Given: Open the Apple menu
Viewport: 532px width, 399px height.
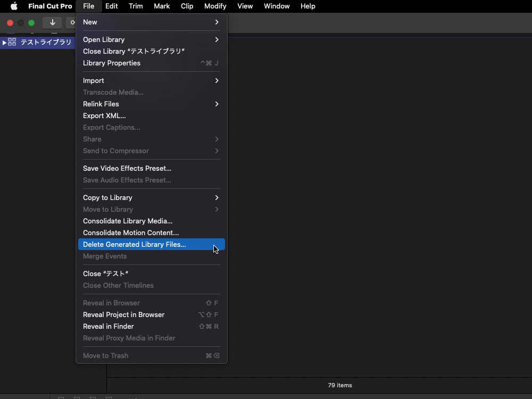Looking at the screenshot, I should [x=14, y=6].
